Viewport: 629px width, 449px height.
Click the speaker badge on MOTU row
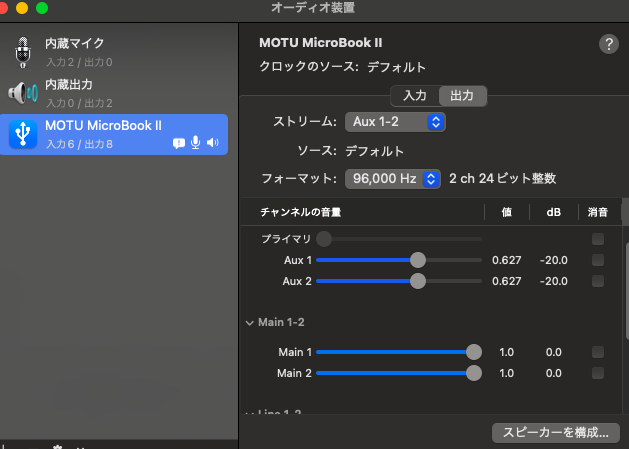click(x=213, y=142)
